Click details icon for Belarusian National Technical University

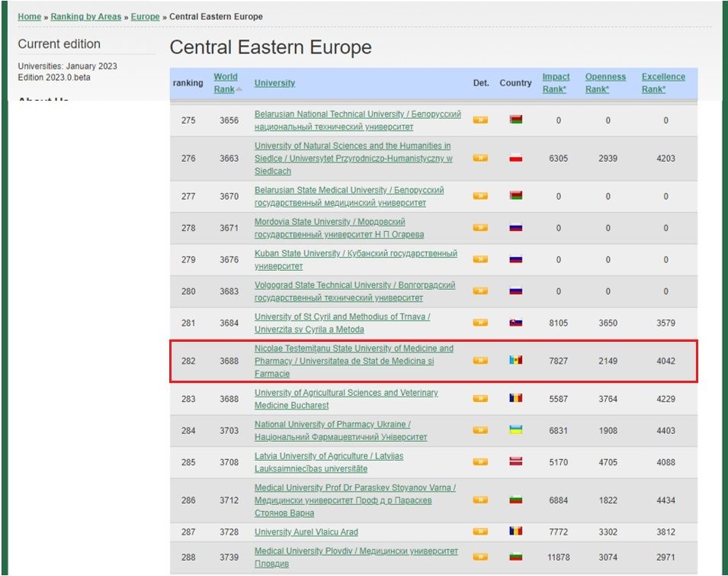[x=480, y=120]
